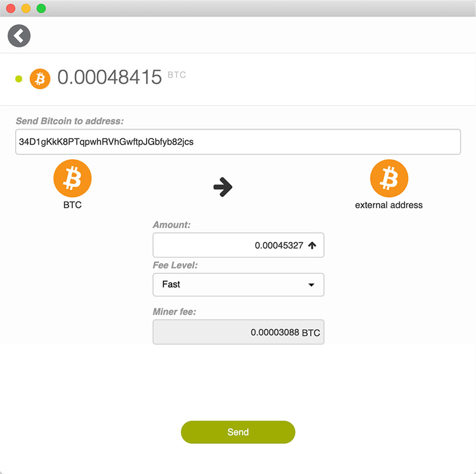Expand the Fast fee level combo box

(238, 284)
